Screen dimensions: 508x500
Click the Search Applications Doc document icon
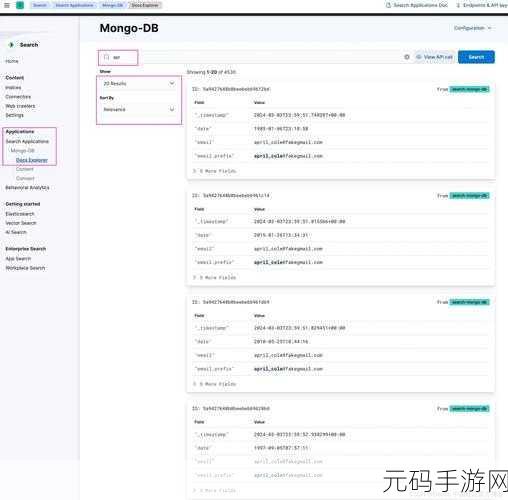coord(388,5)
